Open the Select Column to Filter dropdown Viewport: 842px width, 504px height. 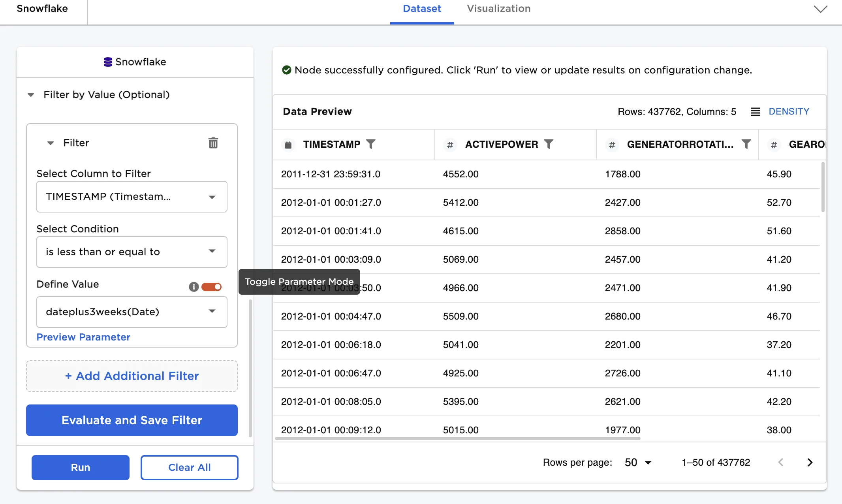point(132,197)
